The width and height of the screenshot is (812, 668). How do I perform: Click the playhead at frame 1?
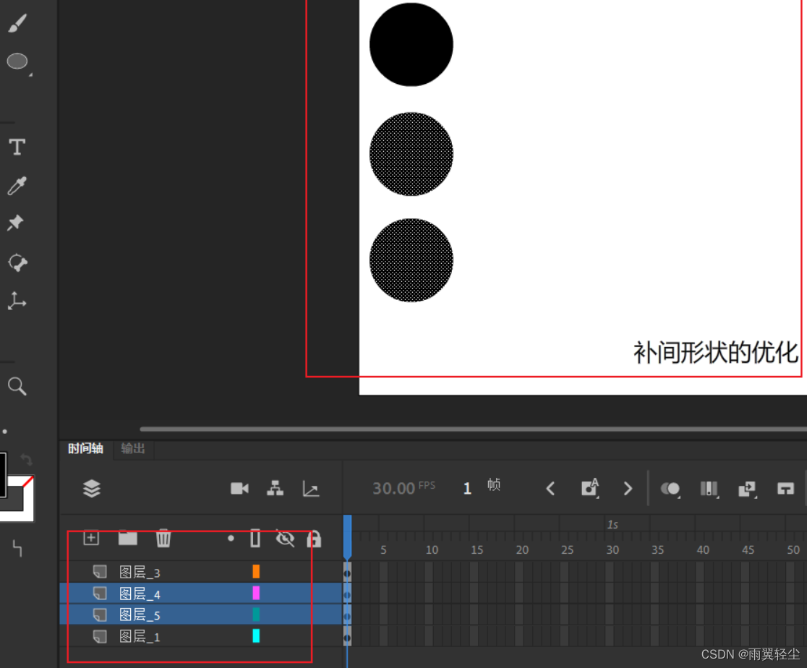click(x=348, y=536)
